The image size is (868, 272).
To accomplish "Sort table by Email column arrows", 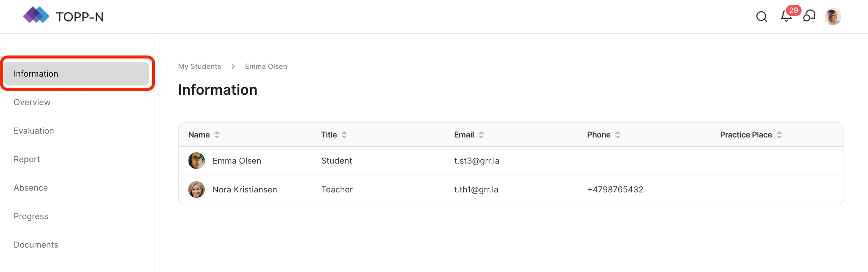I will click(x=481, y=135).
